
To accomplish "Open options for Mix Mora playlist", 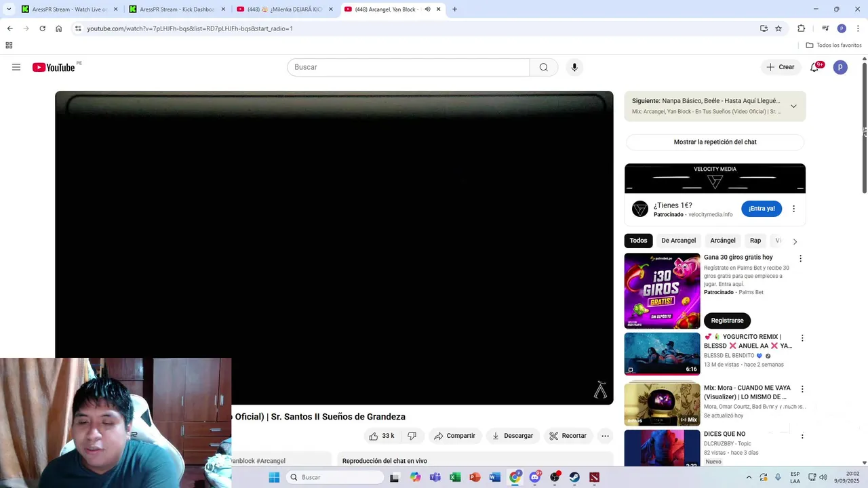I will (x=802, y=389).
